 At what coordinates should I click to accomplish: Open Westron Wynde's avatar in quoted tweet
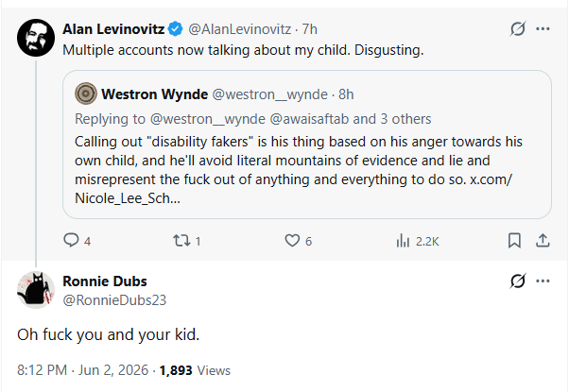[86, 94]
